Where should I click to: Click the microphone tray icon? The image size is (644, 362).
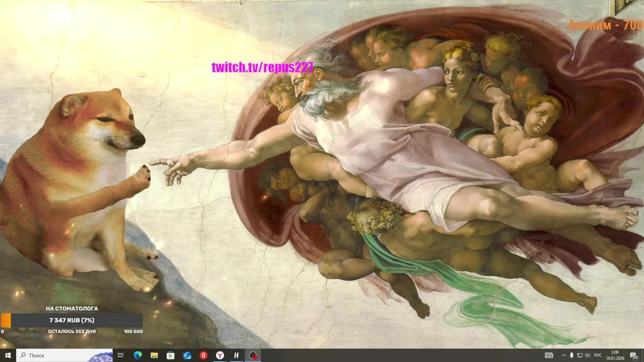572,355
